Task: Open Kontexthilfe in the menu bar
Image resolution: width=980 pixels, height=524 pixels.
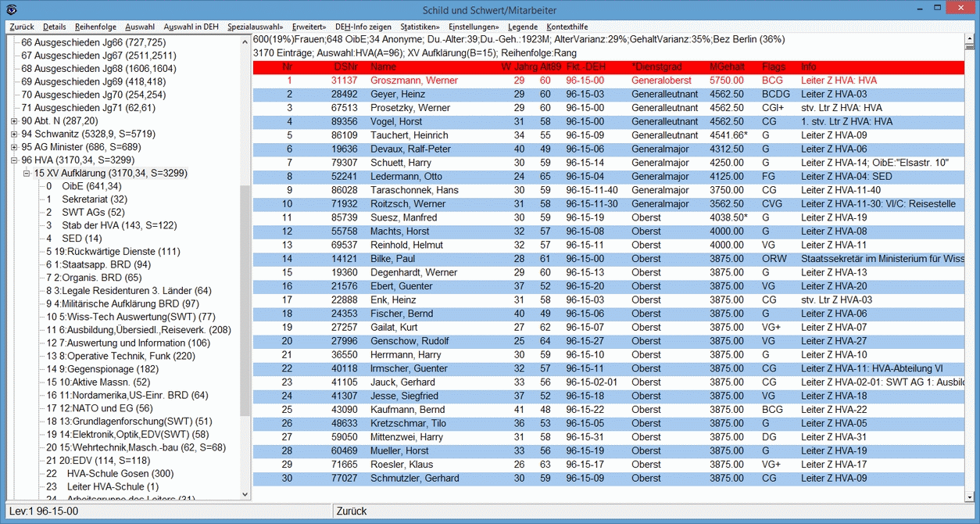Action: point(567,27)
